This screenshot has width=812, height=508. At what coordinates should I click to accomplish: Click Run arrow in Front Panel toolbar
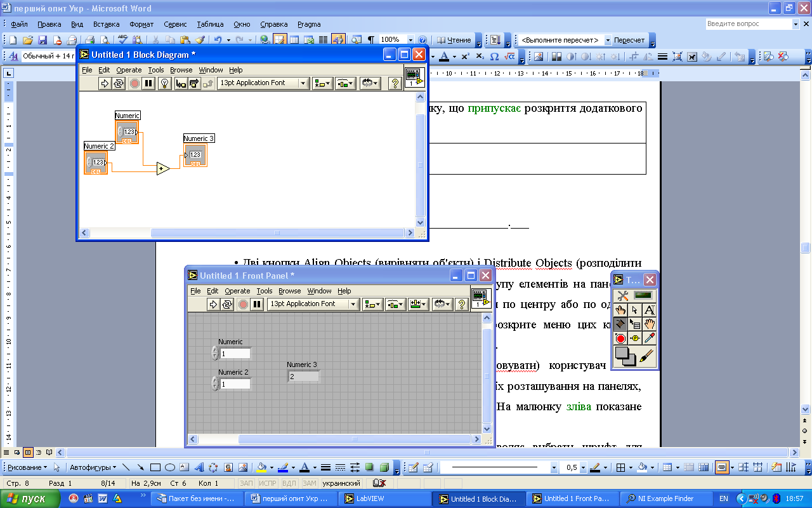[x=214, y=304]
